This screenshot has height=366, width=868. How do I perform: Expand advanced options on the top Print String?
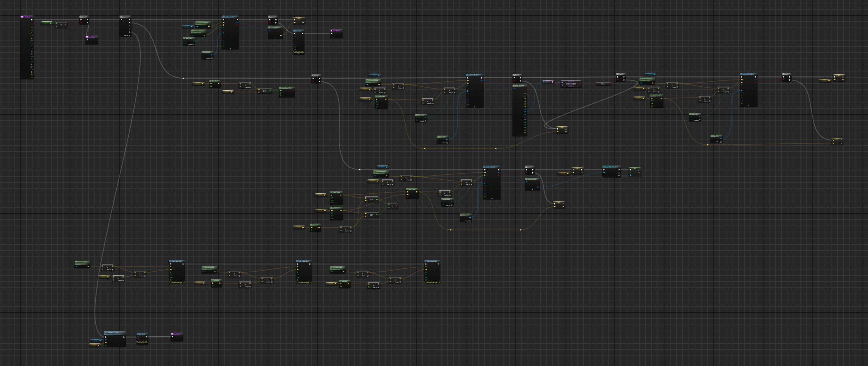[x=299, y=53]
